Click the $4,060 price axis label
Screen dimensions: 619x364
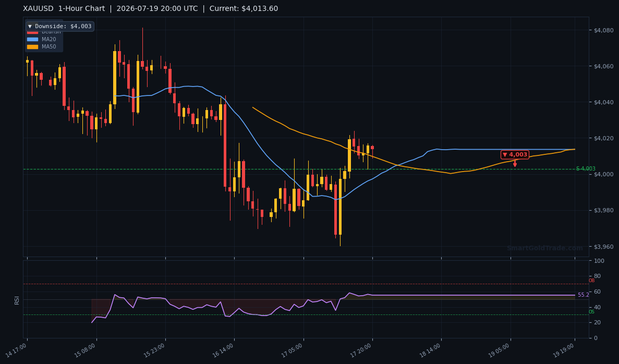[x=603, y=66]
